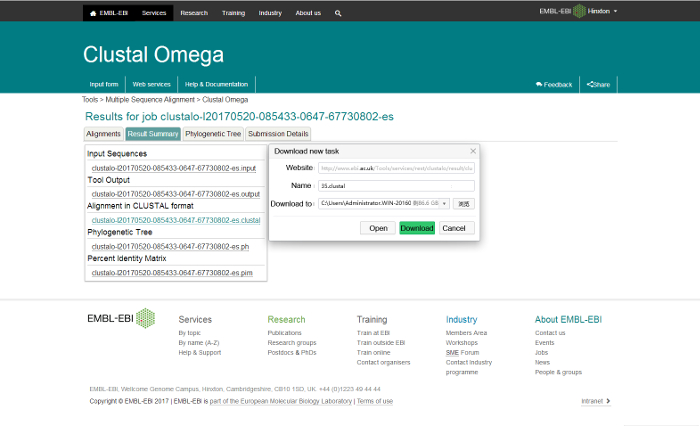Click the Intranet link in the footer
Viewport: 700px width, 426px height.
click(595, 401)
